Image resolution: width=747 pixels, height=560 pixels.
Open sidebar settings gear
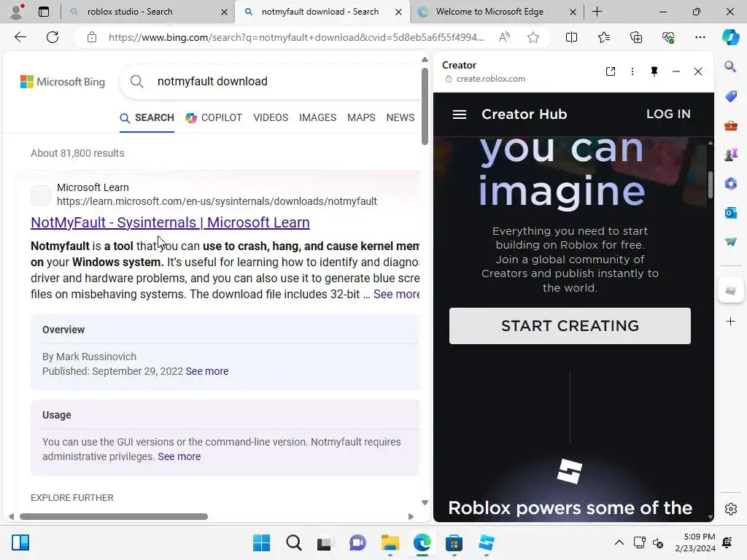(730, 508)
